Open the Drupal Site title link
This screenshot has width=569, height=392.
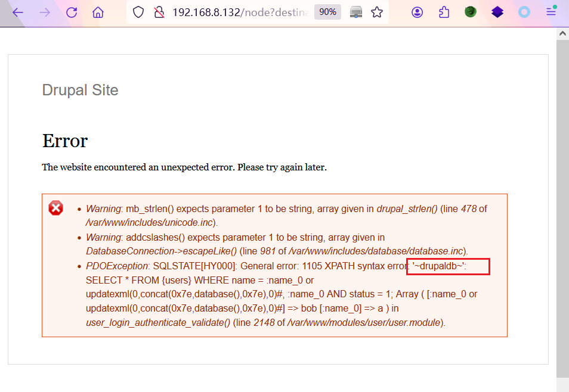coord(80,90)
